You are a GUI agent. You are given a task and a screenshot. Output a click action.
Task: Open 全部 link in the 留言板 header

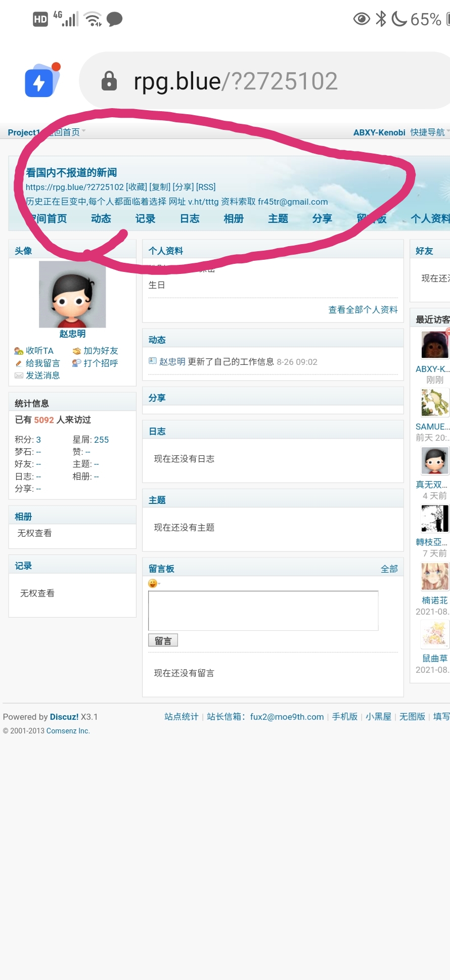[389, 569]
